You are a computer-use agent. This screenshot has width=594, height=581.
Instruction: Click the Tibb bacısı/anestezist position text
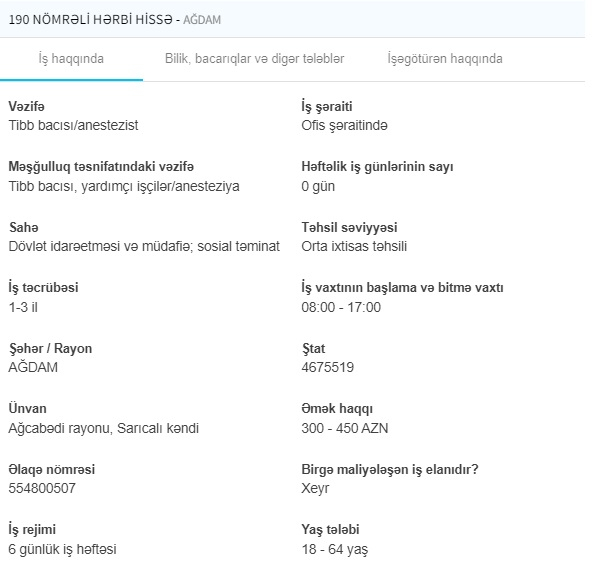73,125
